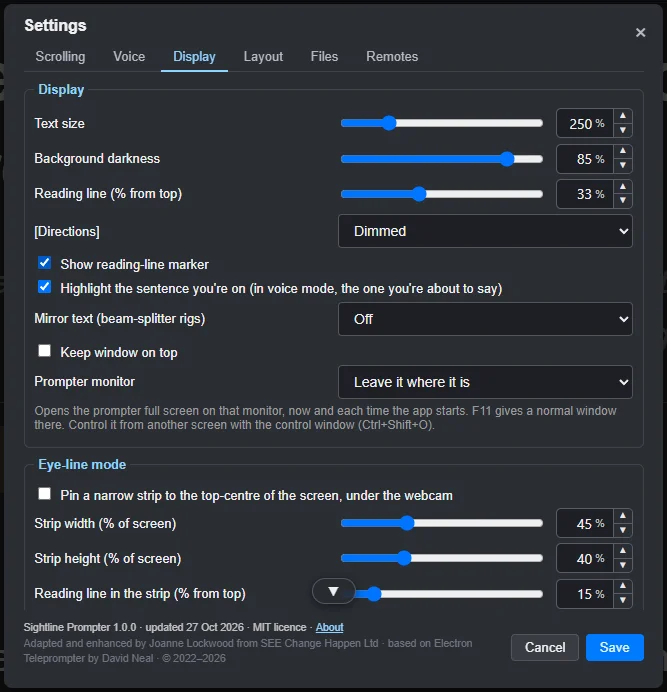
Task: Close the Settings dialog with the X
Action: 640,32
